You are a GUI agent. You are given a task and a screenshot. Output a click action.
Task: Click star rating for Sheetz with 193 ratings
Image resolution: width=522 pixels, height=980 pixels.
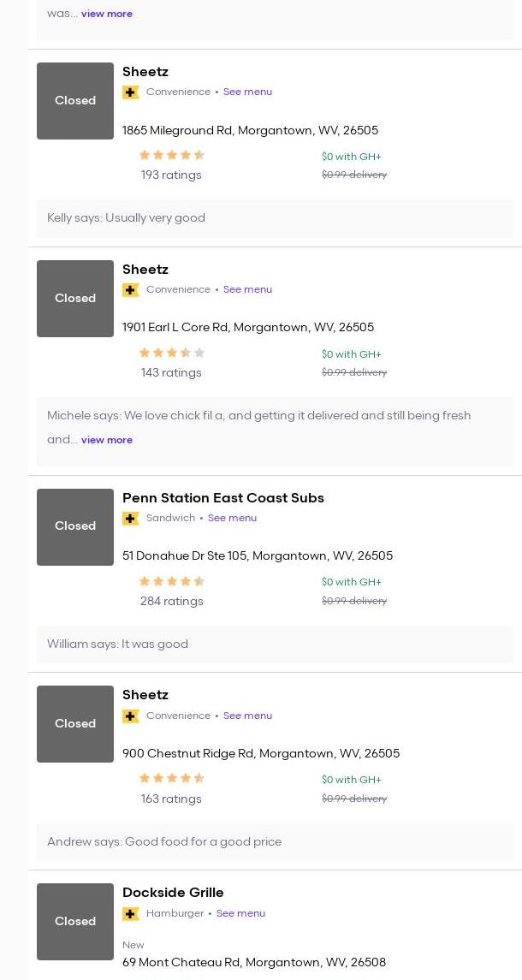click(172, 155)
